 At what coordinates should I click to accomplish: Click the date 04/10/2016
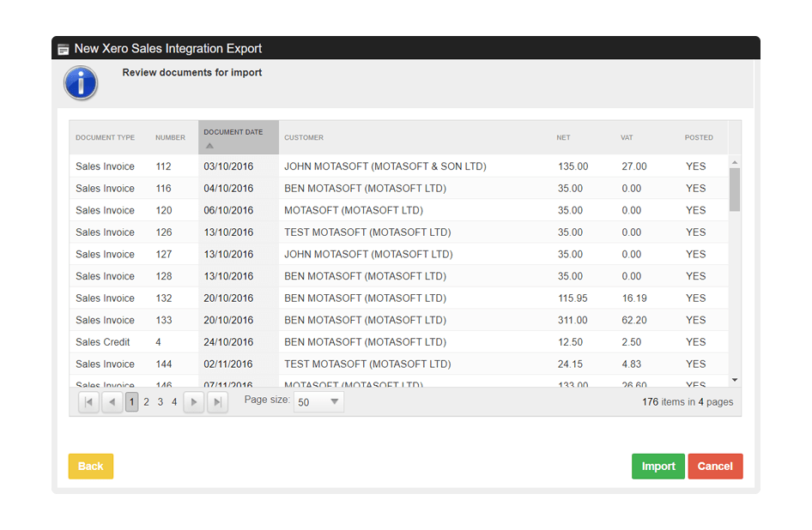(228, 189)
